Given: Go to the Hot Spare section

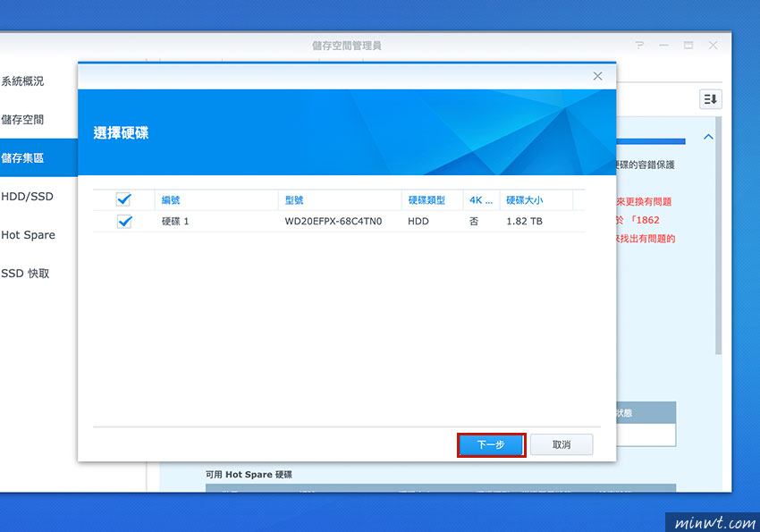Looking at the screenshot, I should [30, 234].
